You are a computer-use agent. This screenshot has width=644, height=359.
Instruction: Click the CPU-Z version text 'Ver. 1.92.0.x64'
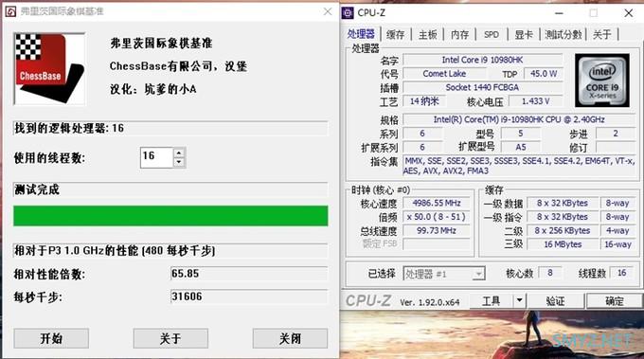pyautogui.click(x=430, y=303)
